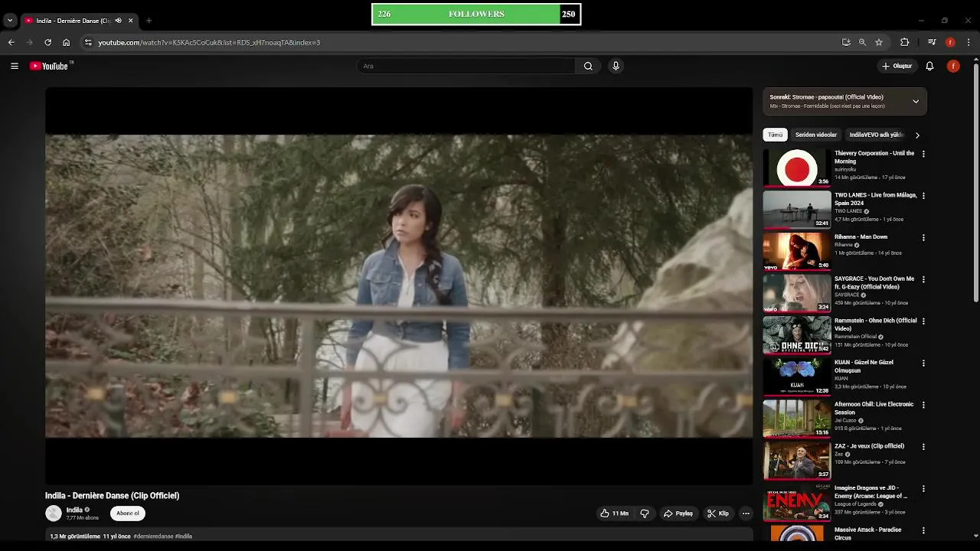This screenshot has width=980, height=551.
Task: Open more actions ellipsis under video
Action: coord(746,514)
